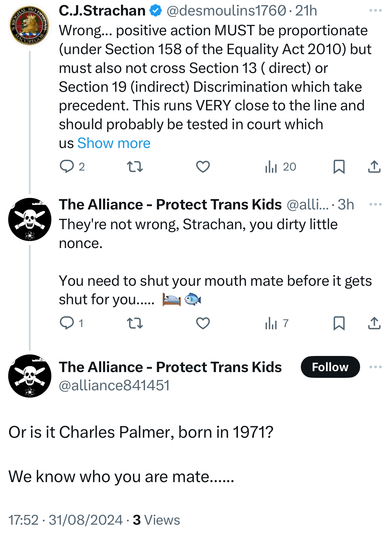The height and width of the screenshot is (535, 392).
Task: Expand tweet with Show more link
Action: tap(114, 143)
